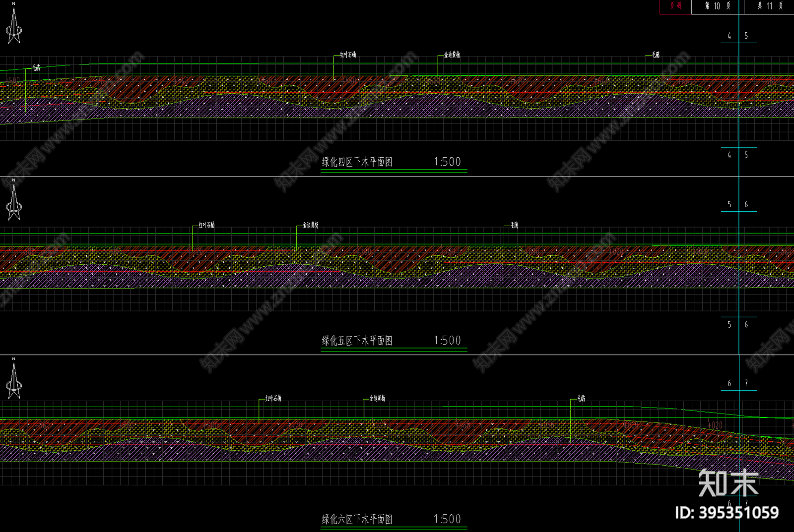Select the north arrow of the 绿化六区 plan

pos(14,378)
